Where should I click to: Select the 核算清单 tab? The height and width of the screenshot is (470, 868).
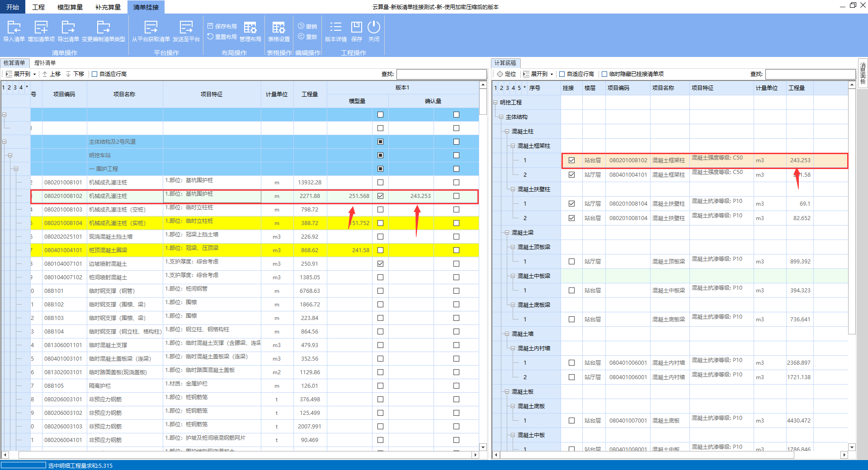[x=14, y=63]
